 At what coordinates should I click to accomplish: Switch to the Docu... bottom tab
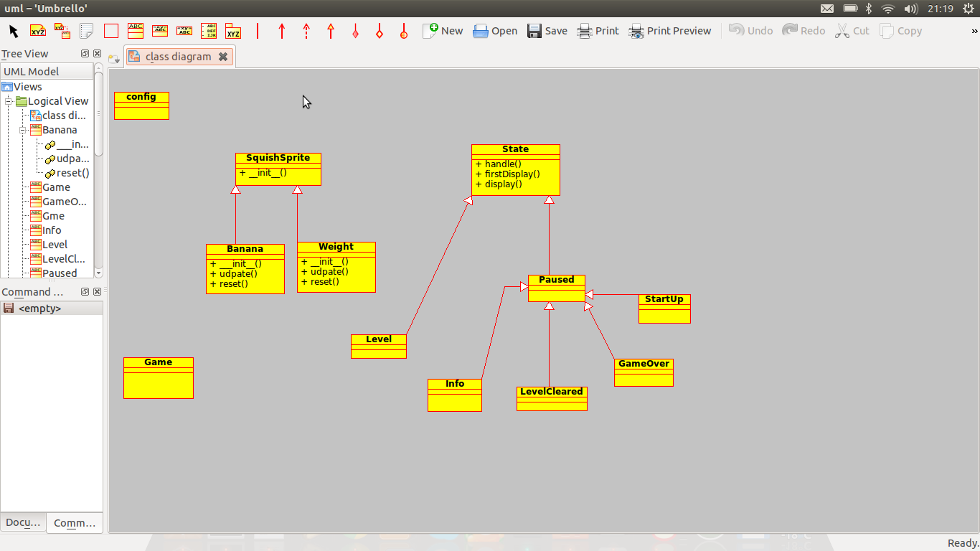pyautogui.click(x=24, y=523)
